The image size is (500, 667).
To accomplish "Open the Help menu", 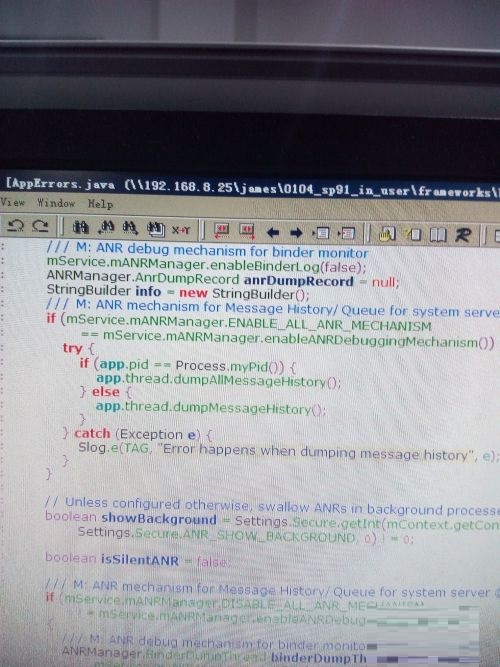I will 100,204.
